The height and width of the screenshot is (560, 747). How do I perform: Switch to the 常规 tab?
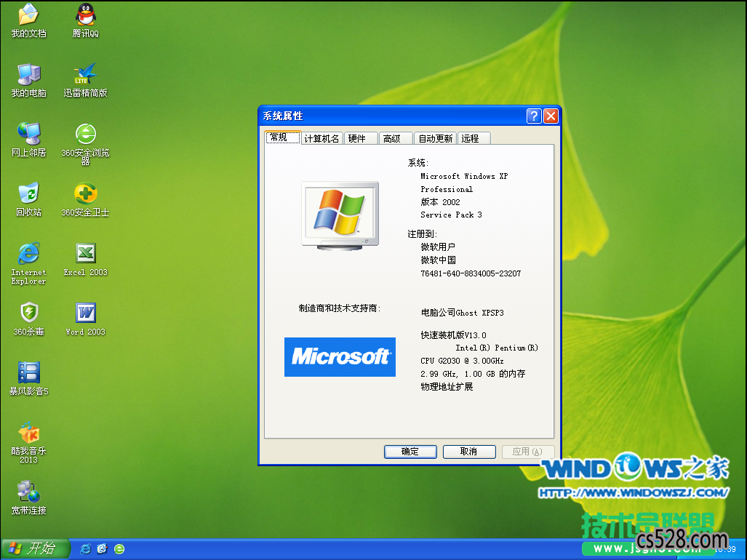click(x=282, y=137)
